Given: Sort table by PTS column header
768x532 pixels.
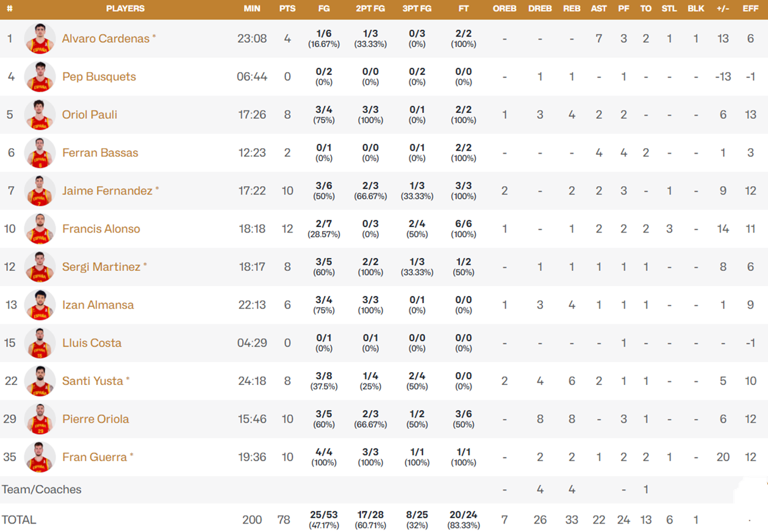Looking at the screenshot, I should 287,9.
